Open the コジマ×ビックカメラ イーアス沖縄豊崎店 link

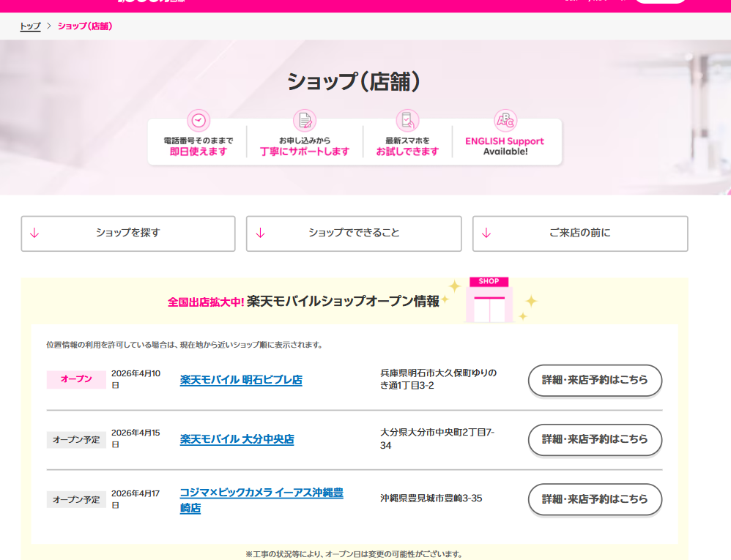tap(261, 500)
